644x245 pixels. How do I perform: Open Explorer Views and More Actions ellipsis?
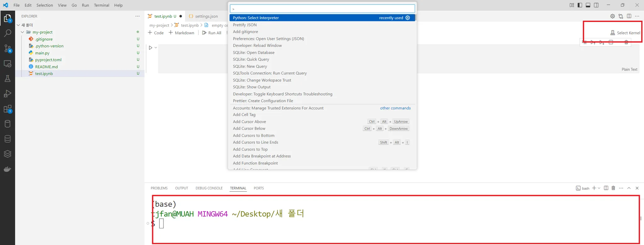pos(137,16)
